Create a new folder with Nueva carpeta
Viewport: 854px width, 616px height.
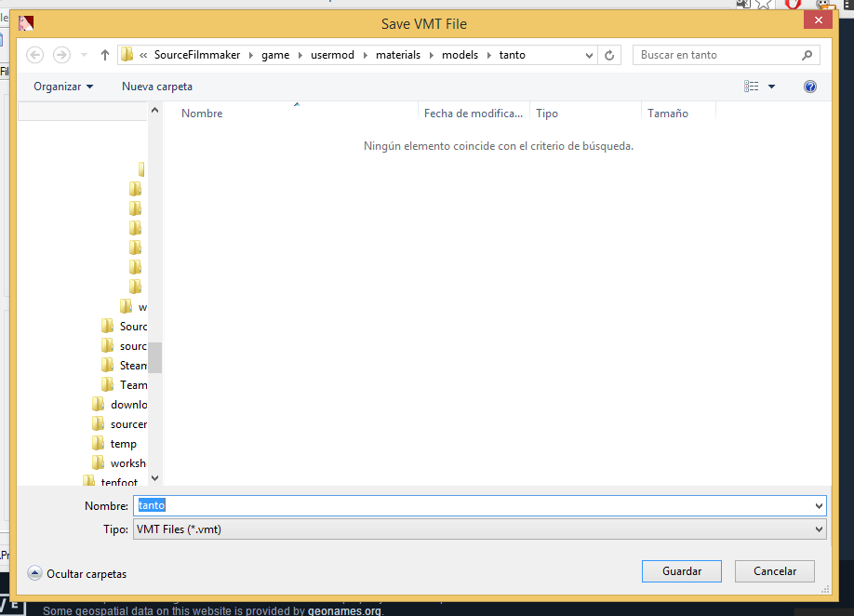click(x=157, y=87)
